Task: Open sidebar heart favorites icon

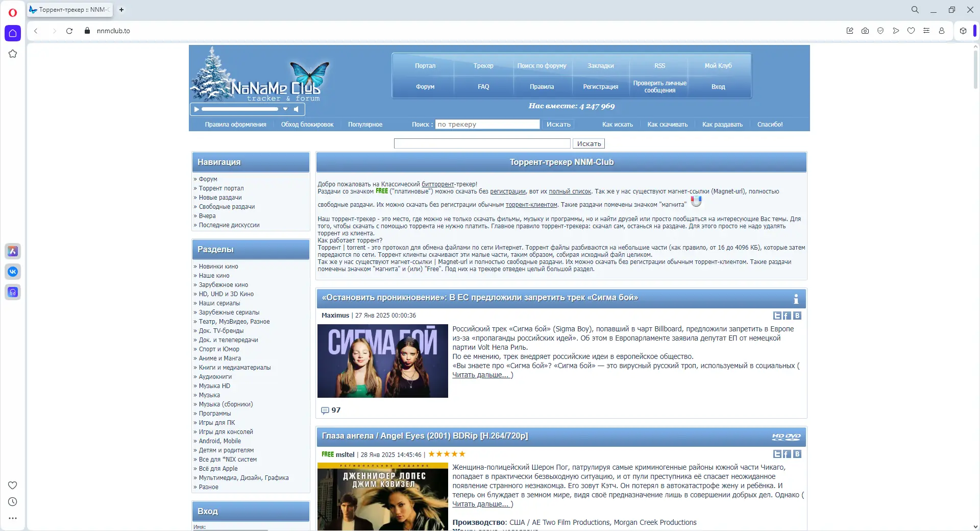Action: [x=13, y=485]
